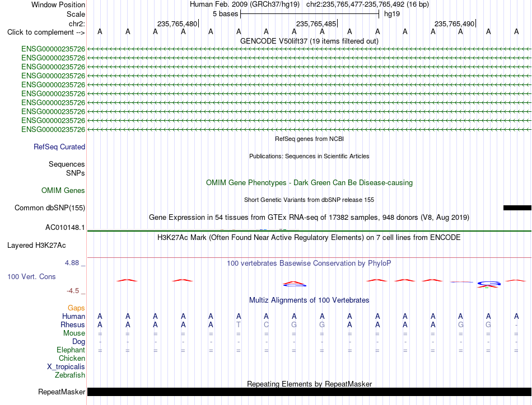The width and height of the screenshot is (532, 405).
Task: Click the chr2:235,765,477-235,765,492 (16 bp) range text
Action: (367, 4)
